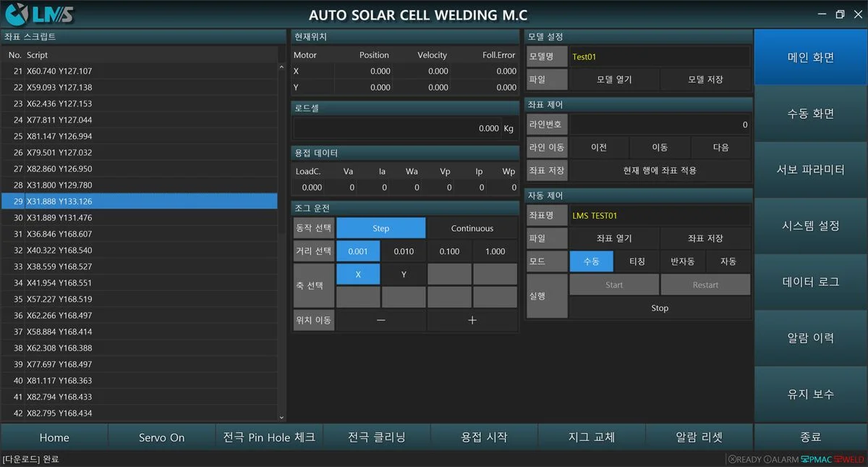The image size is (868, 467).
Task: Click the WELD connection status icon
Action: [x=838, y=459]
